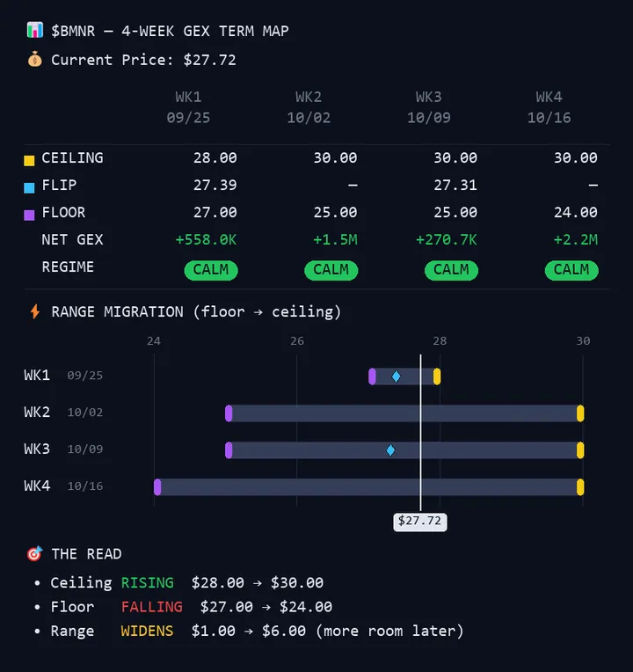The image size is (633, 672).
Task: Click the yellow ceiling marker on WK1 bar
Action: 437,376
